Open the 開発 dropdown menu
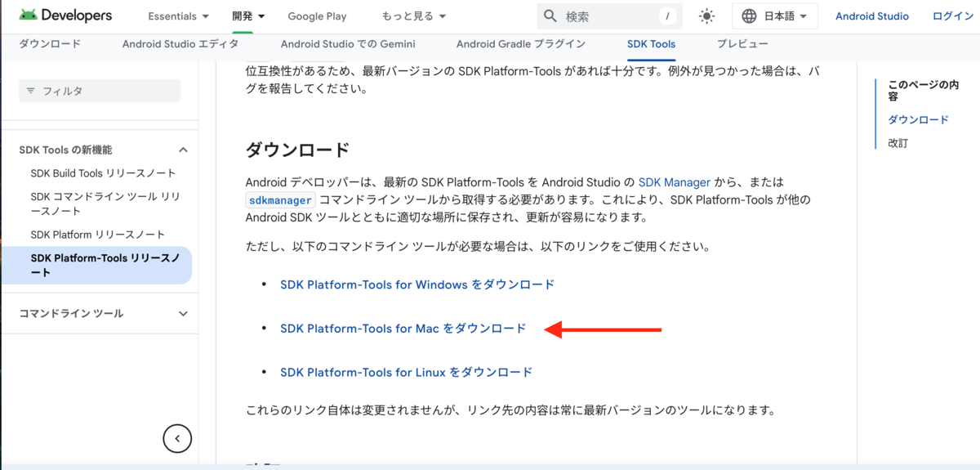 [248, 16]
